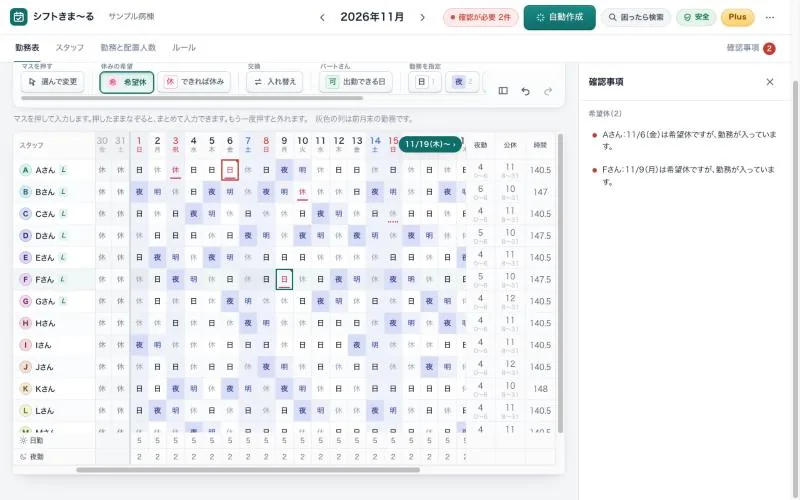Click the 確認が必要 2件 alert pill

point(481,17)
